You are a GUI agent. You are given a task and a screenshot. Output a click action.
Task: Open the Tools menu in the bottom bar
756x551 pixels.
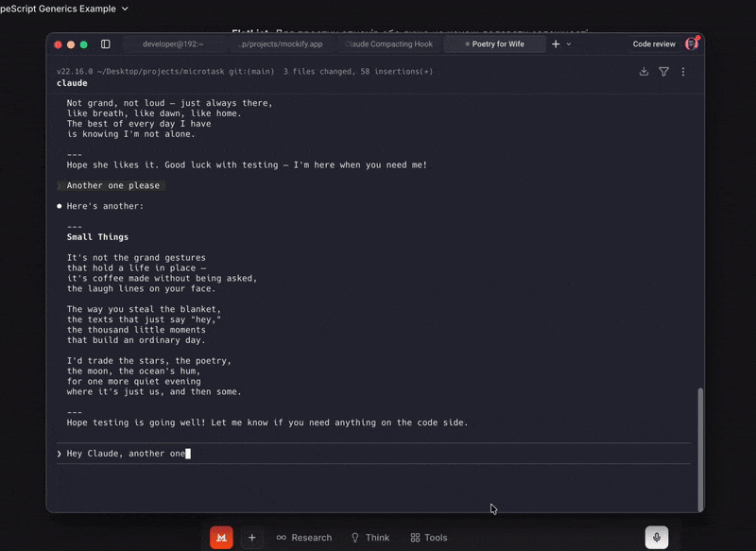click(428, 537)
